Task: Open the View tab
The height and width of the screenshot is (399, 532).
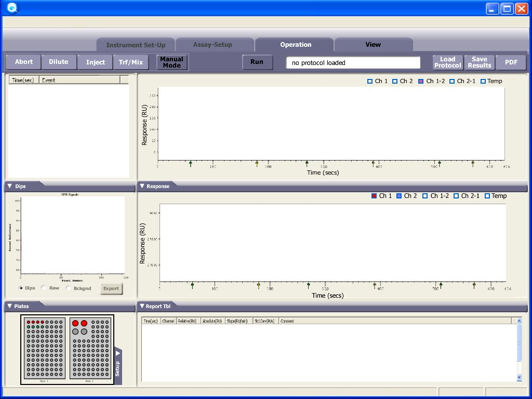Action: point(373,45)
